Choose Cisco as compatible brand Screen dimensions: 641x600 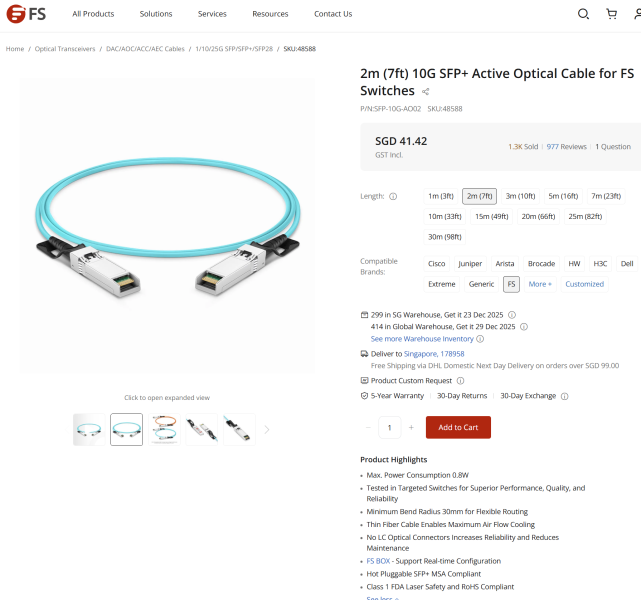point(437,264)
